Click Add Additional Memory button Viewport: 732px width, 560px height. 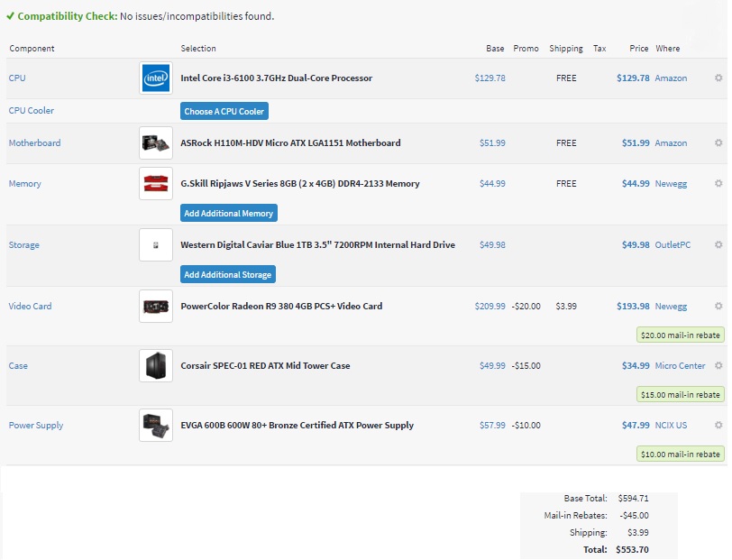pyautogui.click(x=229, y=213)
